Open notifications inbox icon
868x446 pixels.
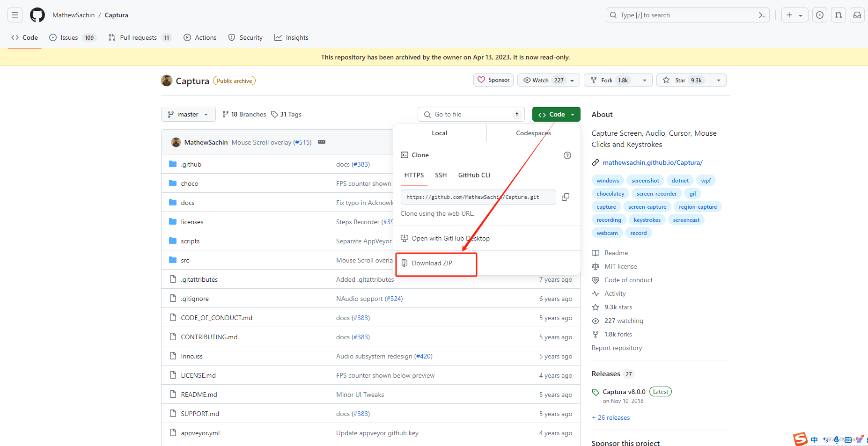(x=857, y=15)
